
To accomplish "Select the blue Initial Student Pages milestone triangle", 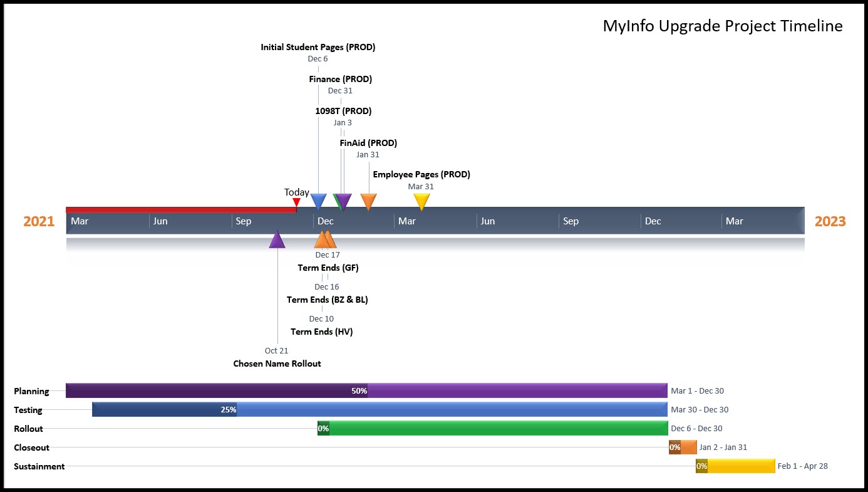I will (319, 202).
